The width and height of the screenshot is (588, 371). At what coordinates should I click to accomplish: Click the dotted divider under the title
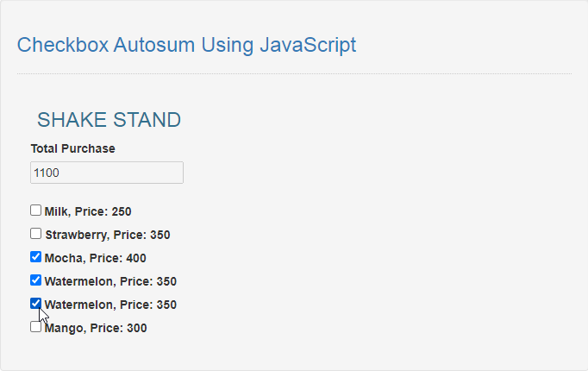[294, 74]
